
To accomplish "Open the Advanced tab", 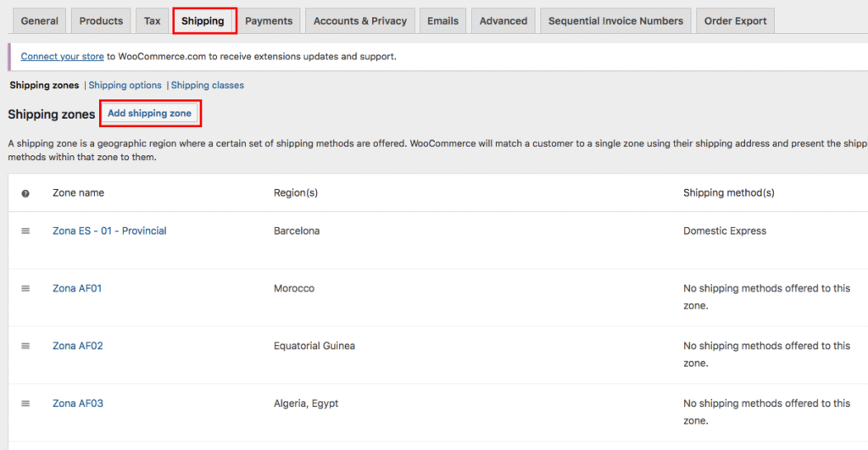I will click(504, 21).
